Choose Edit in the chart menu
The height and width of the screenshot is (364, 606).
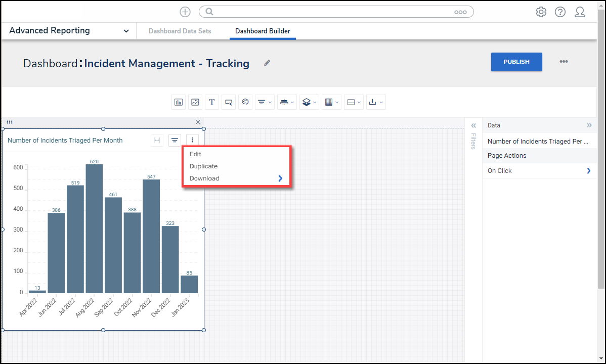click(x=195, y=154)
